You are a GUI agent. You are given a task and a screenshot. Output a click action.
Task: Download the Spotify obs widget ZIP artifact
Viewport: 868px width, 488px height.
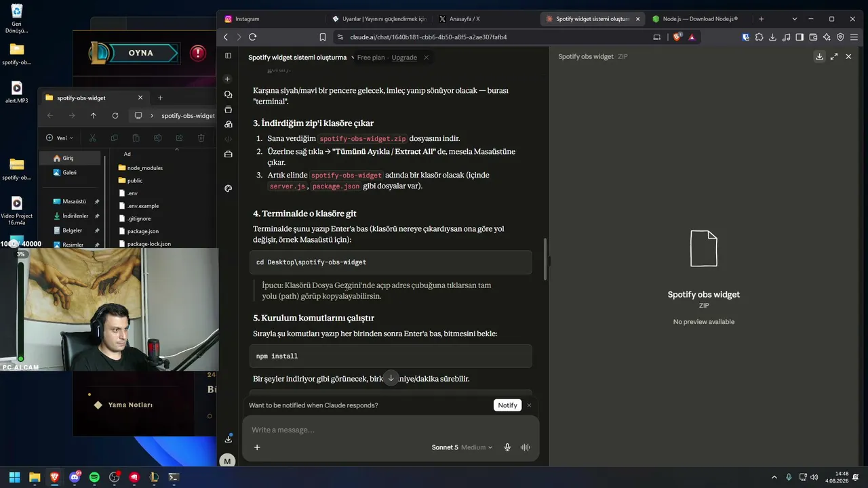[819, 57]
